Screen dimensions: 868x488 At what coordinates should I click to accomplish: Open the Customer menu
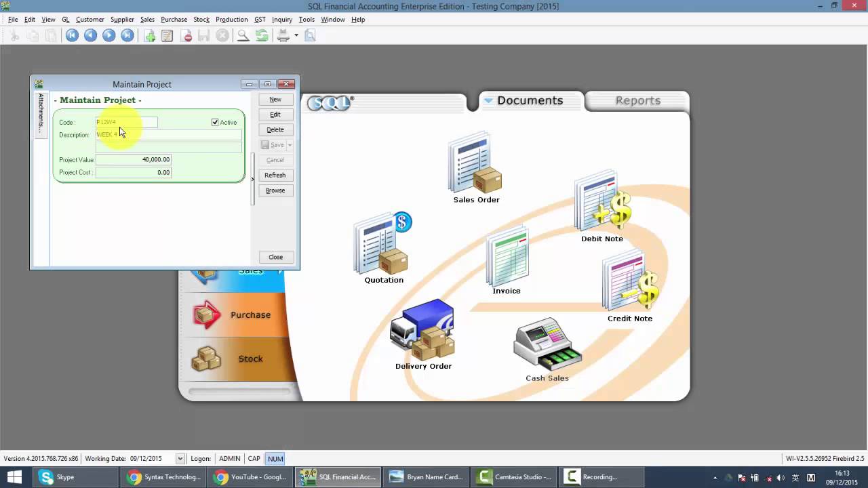(90, 20)
